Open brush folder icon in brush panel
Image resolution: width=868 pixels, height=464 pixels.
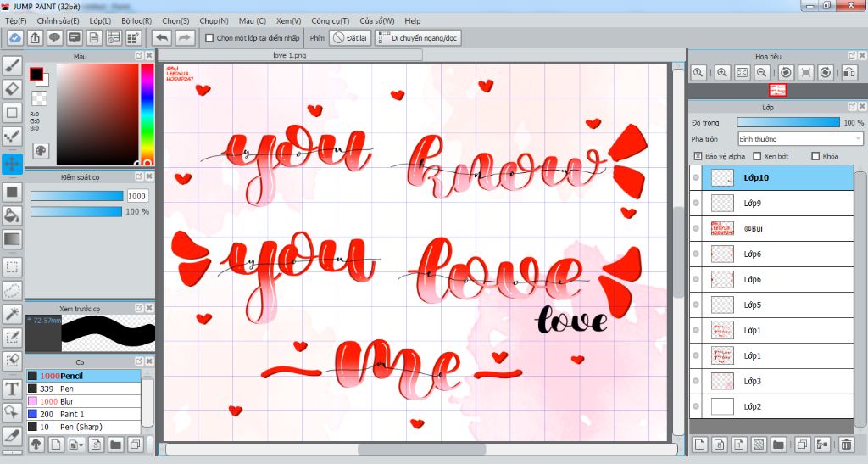[115, 444]
